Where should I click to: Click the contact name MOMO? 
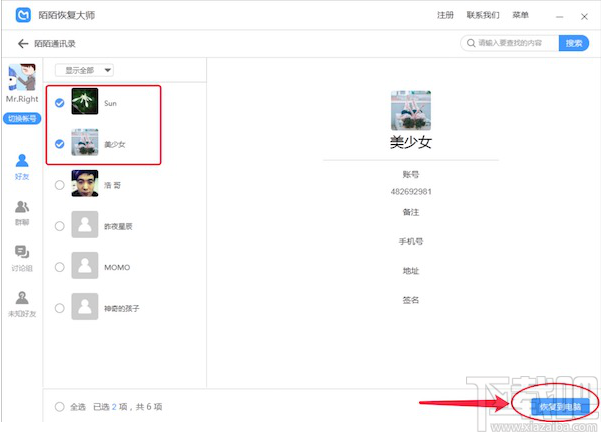coord(117,267)
